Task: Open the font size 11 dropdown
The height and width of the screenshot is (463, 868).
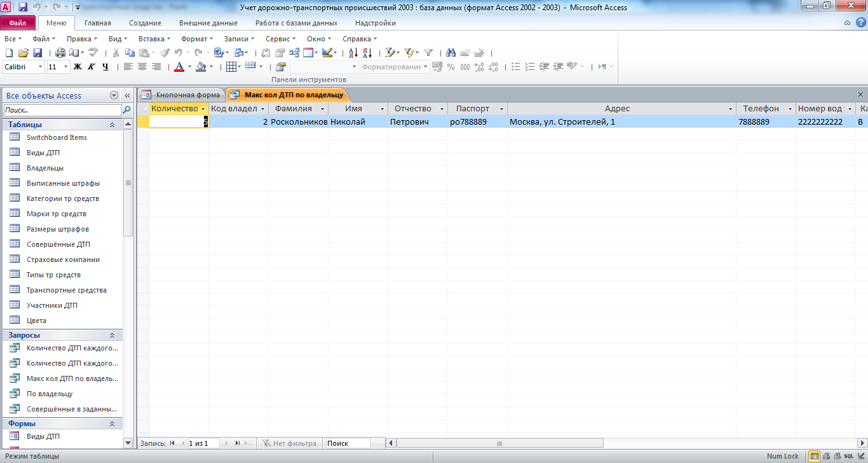Action: pyautogui.click(x=66, y=67)
